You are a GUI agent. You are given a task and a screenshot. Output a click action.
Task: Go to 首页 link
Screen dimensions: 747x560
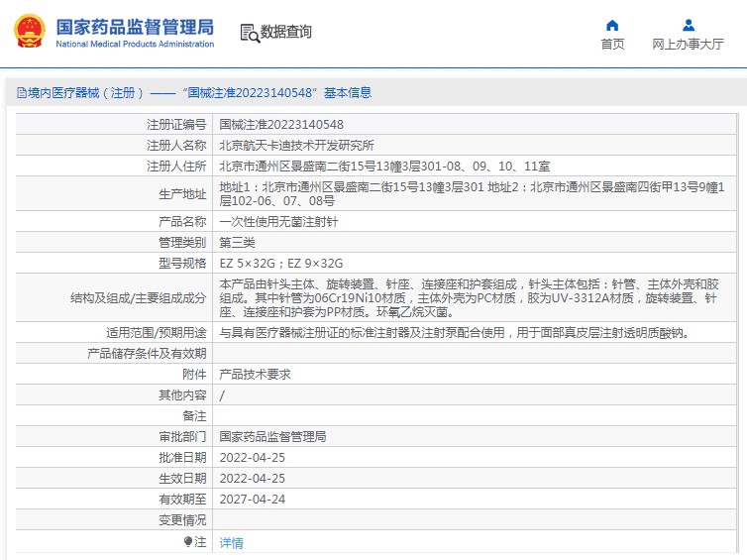(612, 45)
